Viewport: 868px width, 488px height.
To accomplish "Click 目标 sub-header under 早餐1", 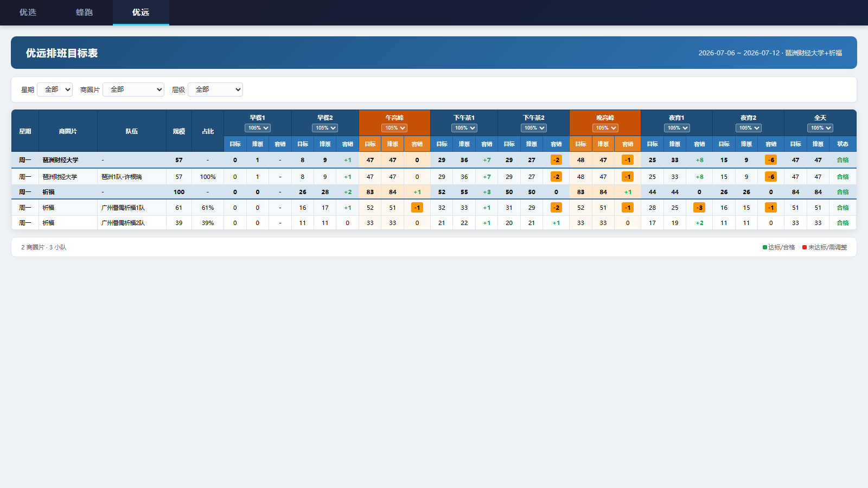I will [x=235, y=144].
